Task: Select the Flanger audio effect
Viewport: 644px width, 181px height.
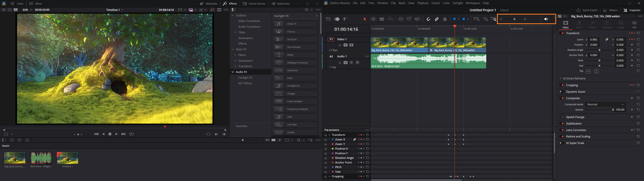Action: pyautogui.click(x=296, y=94)
